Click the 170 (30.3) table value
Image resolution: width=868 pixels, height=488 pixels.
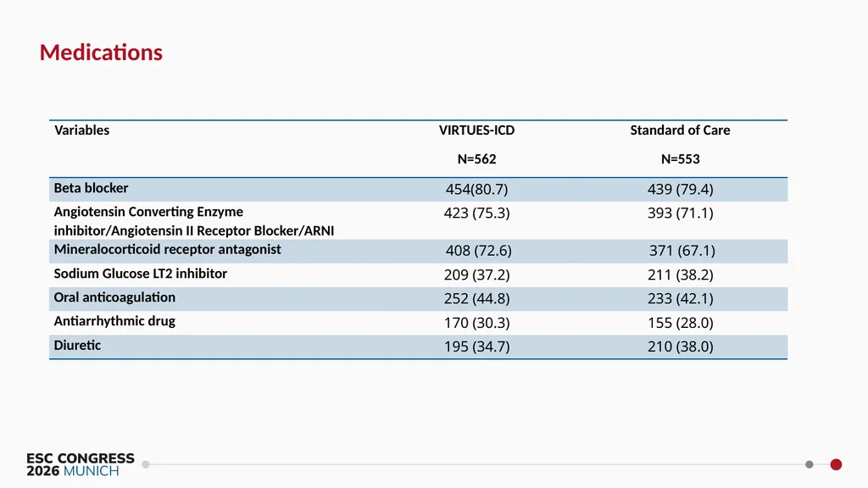coord(476,323)
